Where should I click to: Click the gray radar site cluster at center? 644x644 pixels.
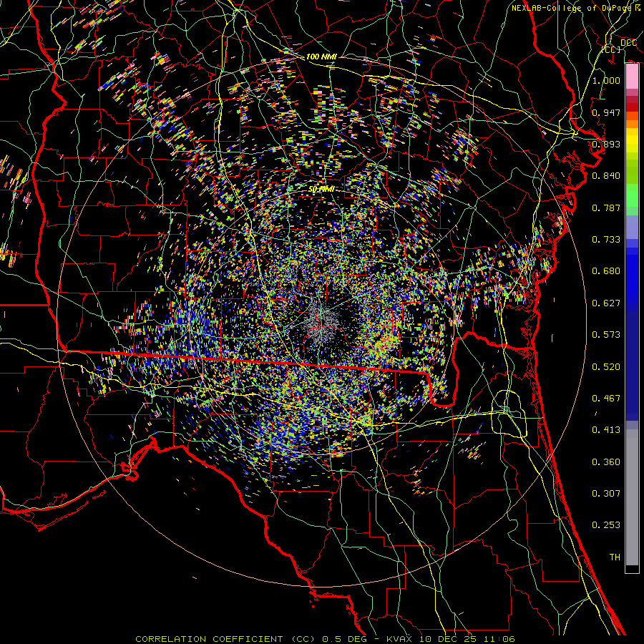coord(323,323)
